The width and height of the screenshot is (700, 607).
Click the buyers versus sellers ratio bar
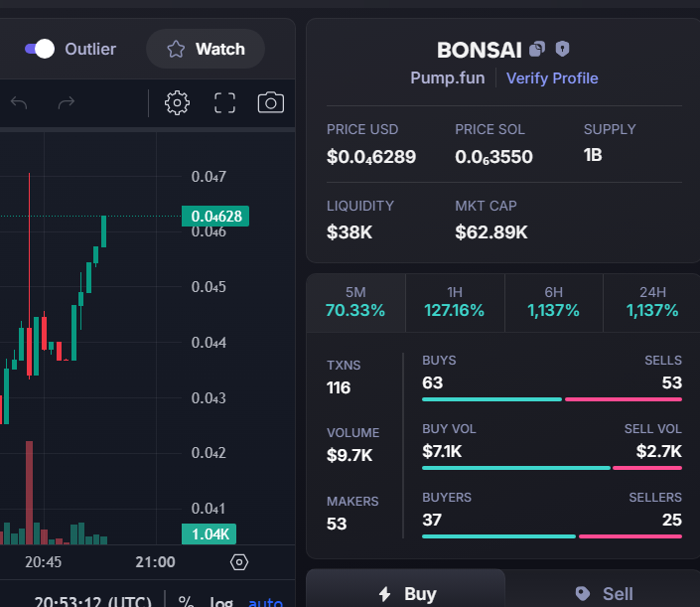552,536
